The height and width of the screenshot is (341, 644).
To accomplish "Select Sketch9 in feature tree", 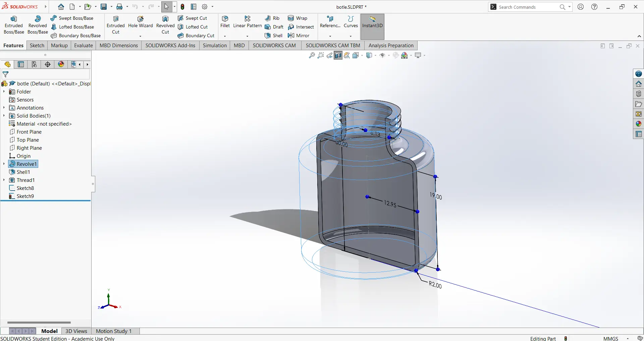I will click(x=21, y=196).
